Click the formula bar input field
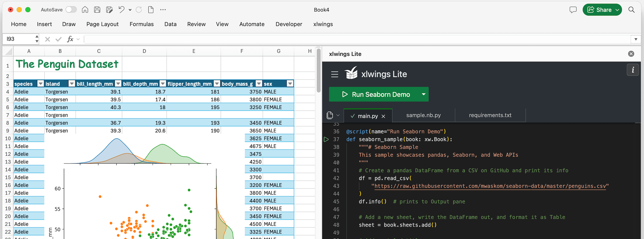644x239 pixels. [357, 39]
